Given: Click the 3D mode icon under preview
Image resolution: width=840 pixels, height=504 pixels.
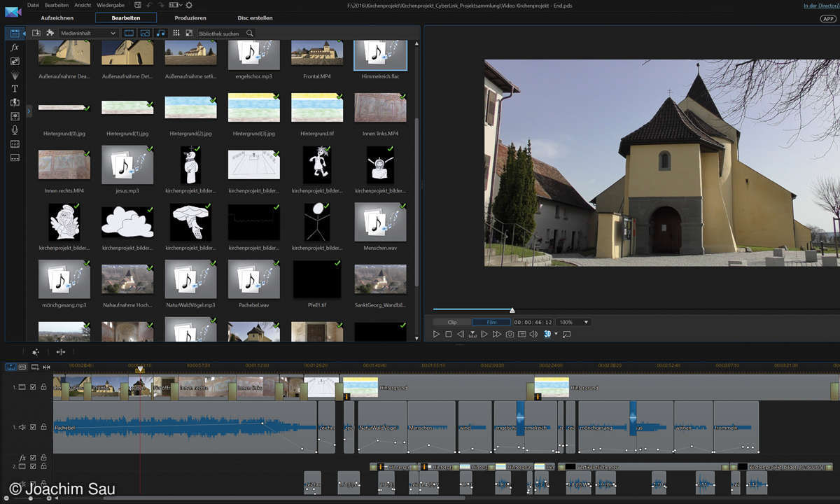Looking at the screenshot, I should pyautogui.click(x=547, y=335).
